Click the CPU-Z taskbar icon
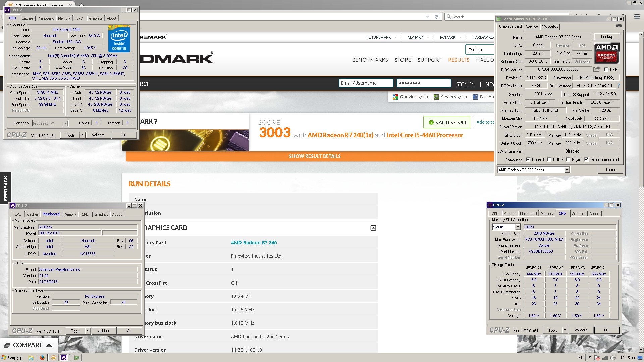 point(64,358)
